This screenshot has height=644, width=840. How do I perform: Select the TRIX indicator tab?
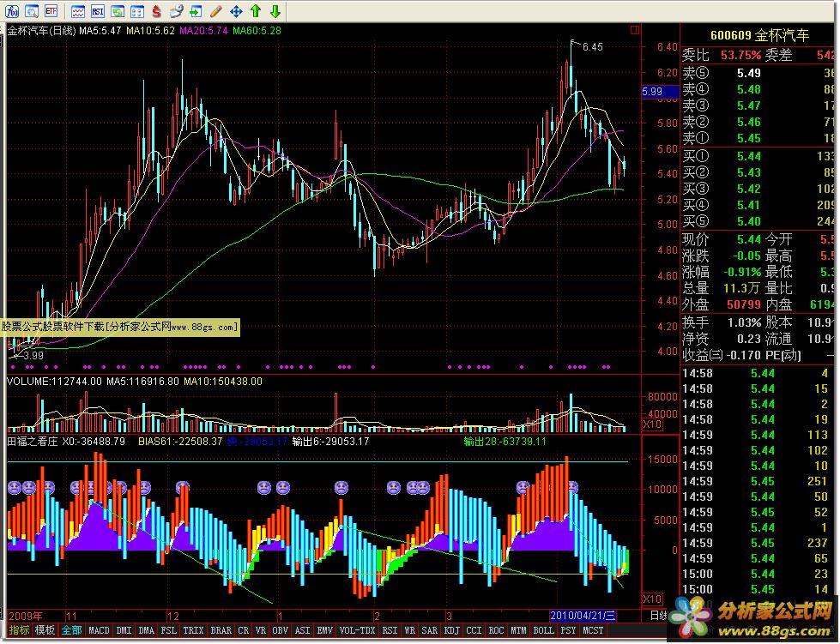193,630
